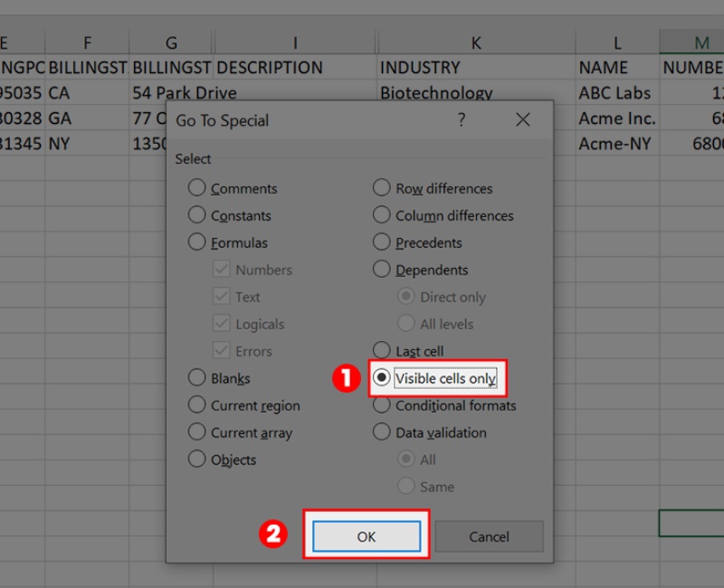This screenshot has height=588, width=724.
Task: Select the Comments radio button
Action: pos(197,188)
